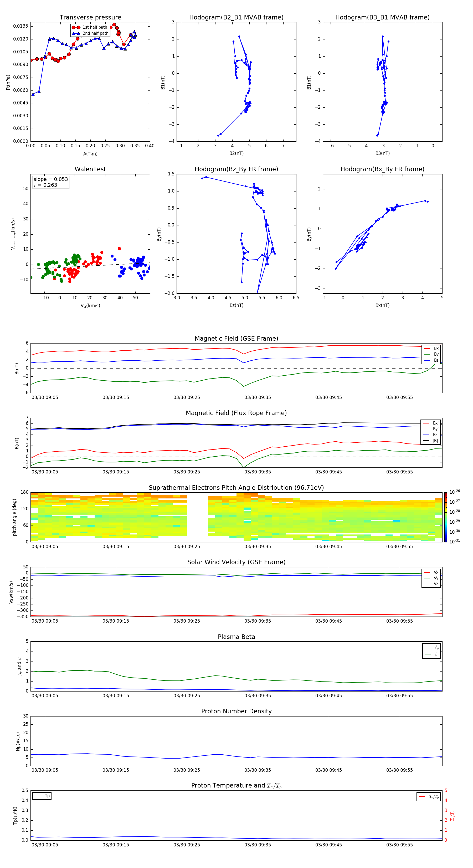Click the 'Proton Number Density' title
Image resolution: width=473 pixels, height=868 pixels.
tap(236, 711)
